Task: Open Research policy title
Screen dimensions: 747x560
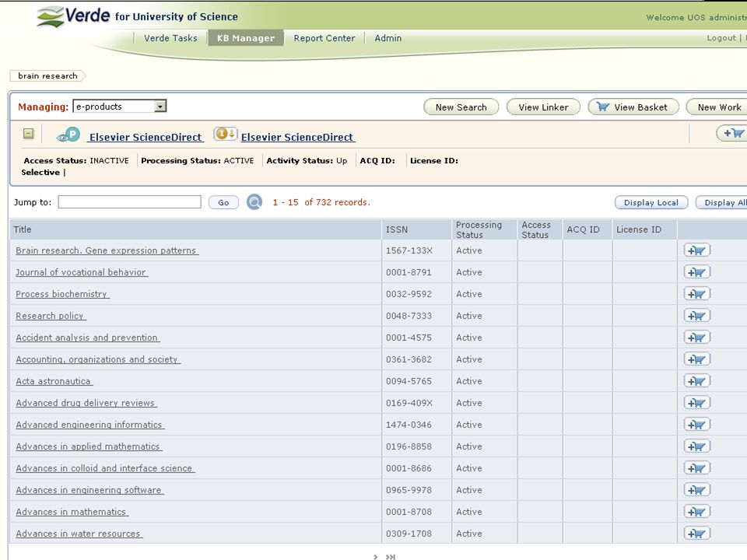Action: click(51, 316)
